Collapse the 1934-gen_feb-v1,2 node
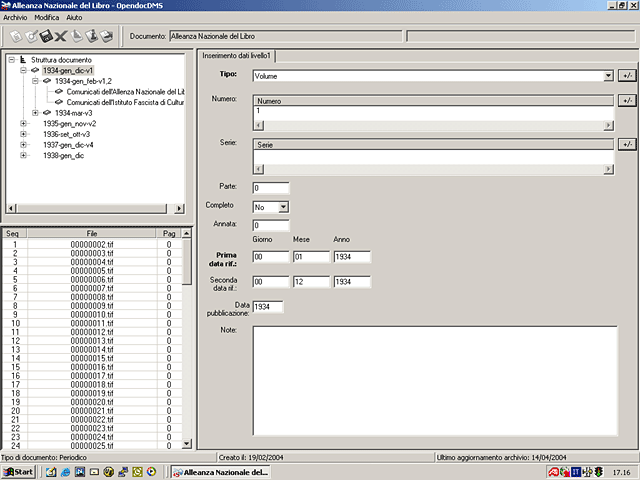This screenshot has height=480, width=640. pyautogui.click(x=35, y=81)
